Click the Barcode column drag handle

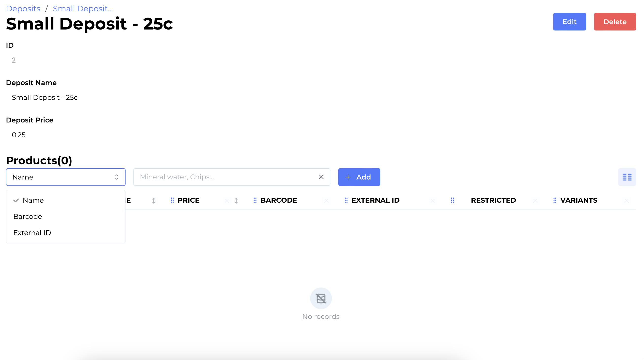click(x=255, y=200)
